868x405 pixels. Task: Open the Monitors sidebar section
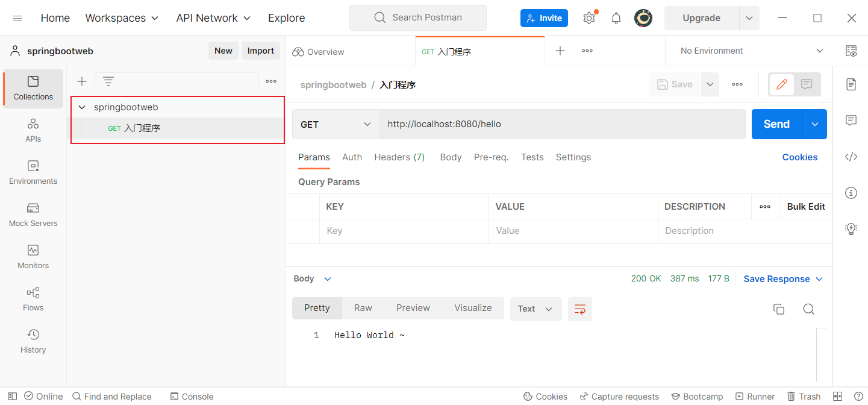[33, 257]
